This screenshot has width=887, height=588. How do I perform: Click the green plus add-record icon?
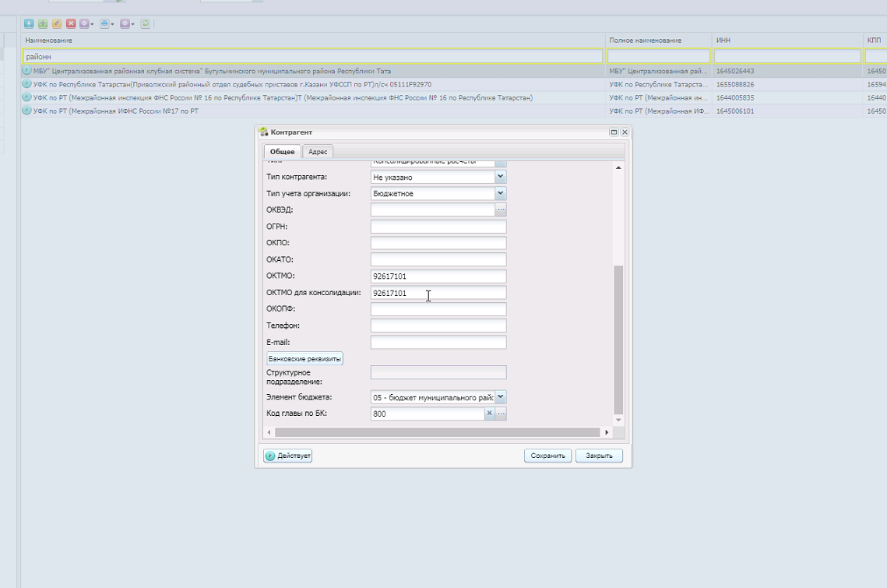[42, 23]
